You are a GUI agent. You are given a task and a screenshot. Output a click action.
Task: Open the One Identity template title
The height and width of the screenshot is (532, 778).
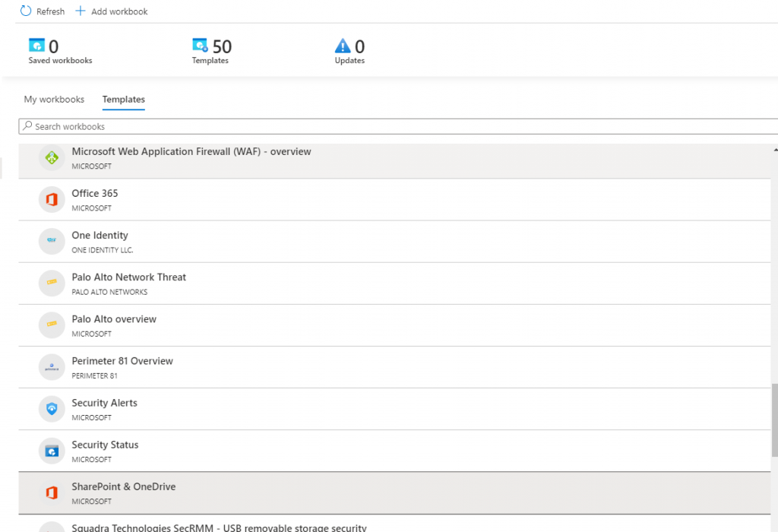pyautogui.click(x=100, y=236)
